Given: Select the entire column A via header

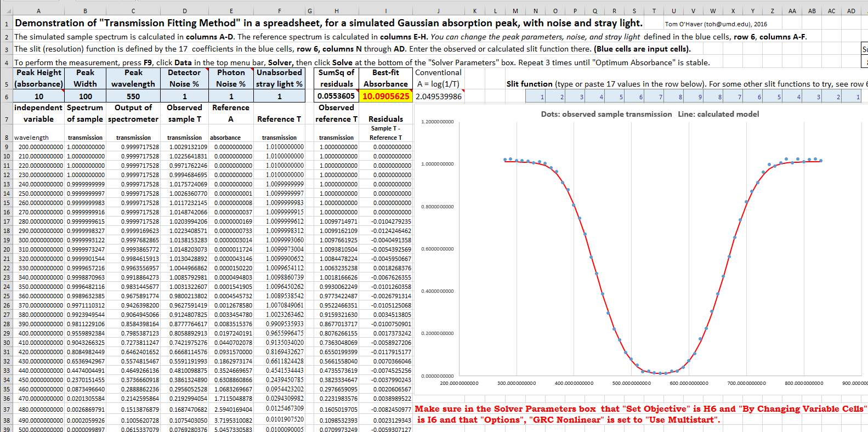Looking at the screenshot, I should point(38,11).
